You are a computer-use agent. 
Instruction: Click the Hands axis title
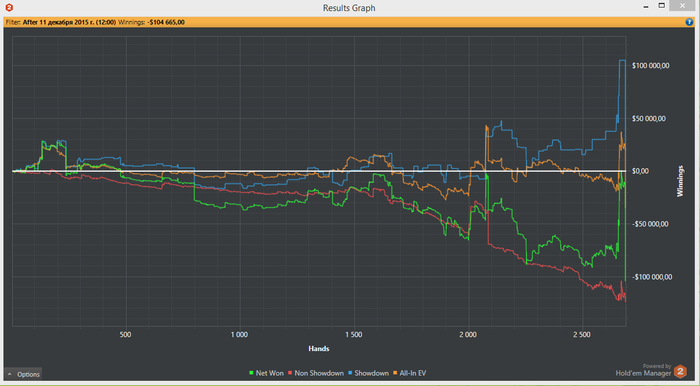click(319, 349)
